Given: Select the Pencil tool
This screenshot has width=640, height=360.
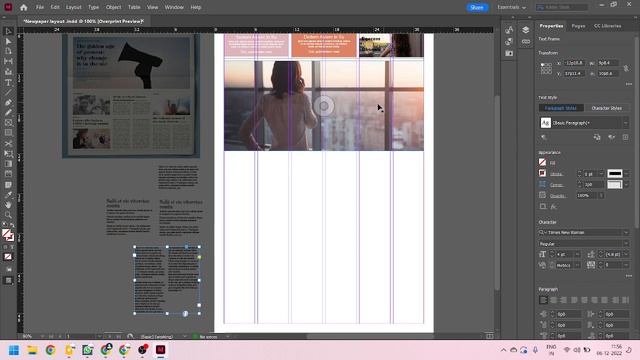Looking at the screenshot, I should coord(8,112).
